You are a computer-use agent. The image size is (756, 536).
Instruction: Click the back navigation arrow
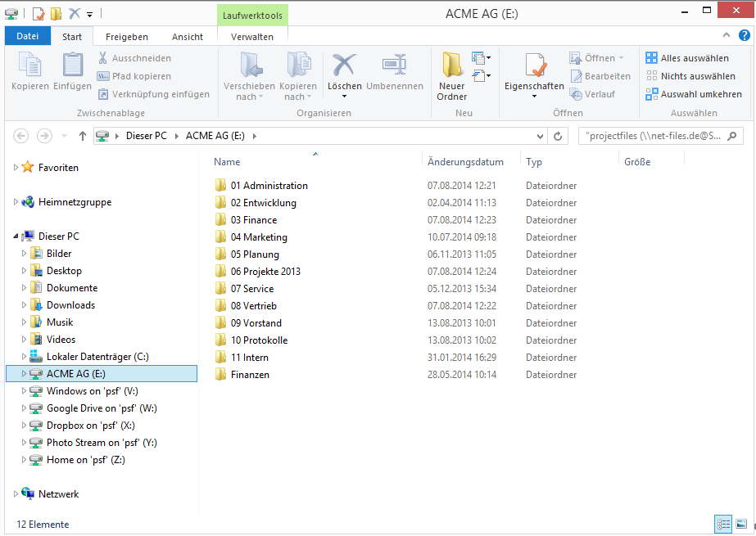point(20,137)
